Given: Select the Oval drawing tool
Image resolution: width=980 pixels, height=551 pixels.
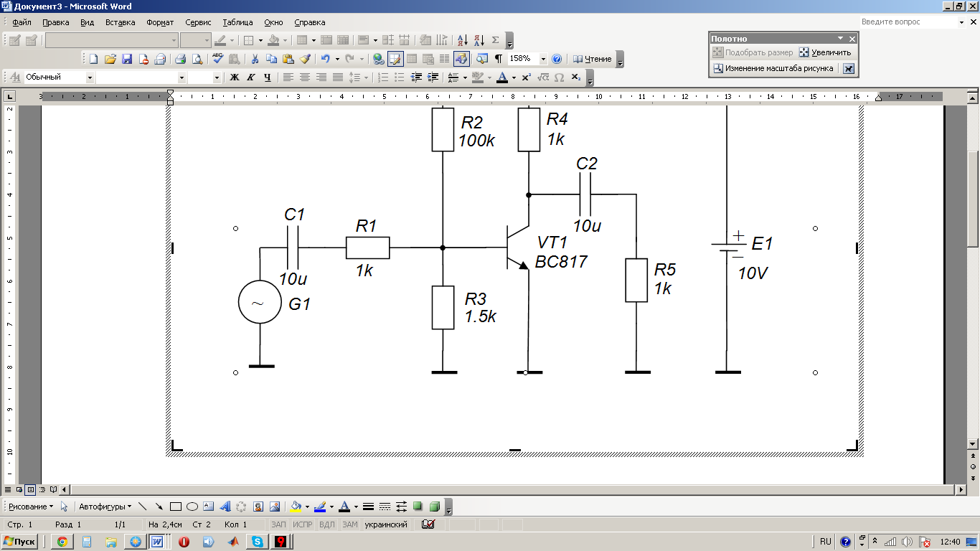Looking at the screenshot, I should click(192, 507).
